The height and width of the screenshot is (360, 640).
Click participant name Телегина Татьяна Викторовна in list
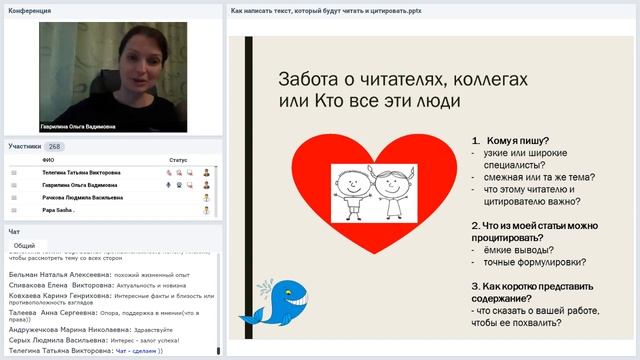(81, 173)
